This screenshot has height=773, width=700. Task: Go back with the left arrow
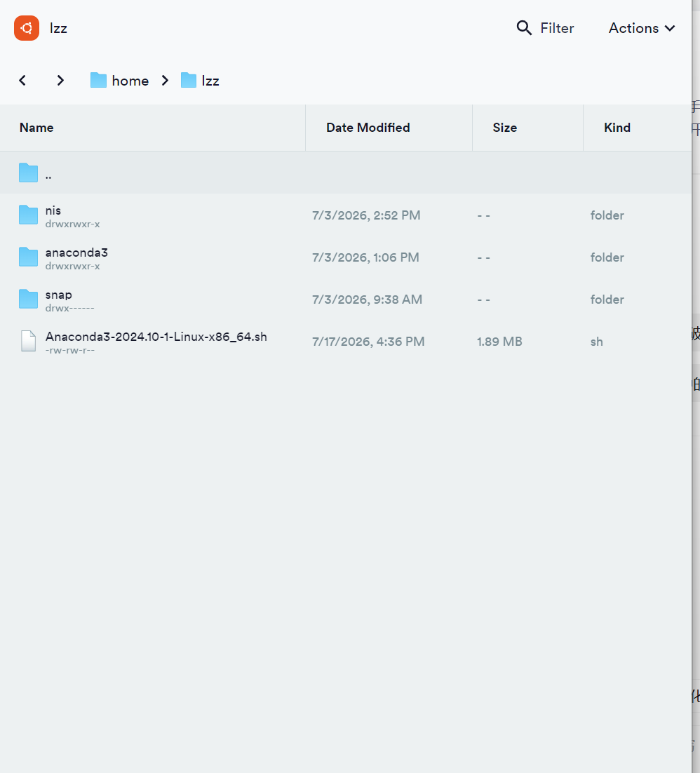coord(22,81)
